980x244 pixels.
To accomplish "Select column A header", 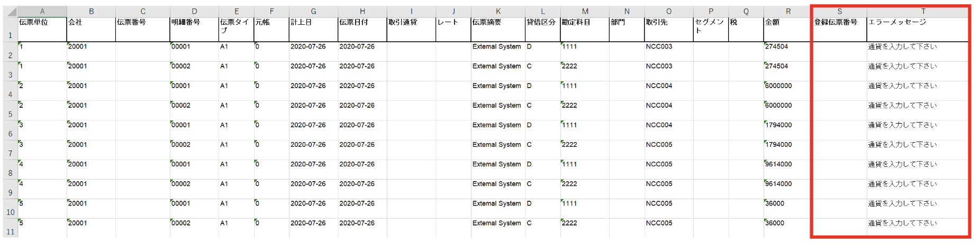I will click(x=42, y=11).
